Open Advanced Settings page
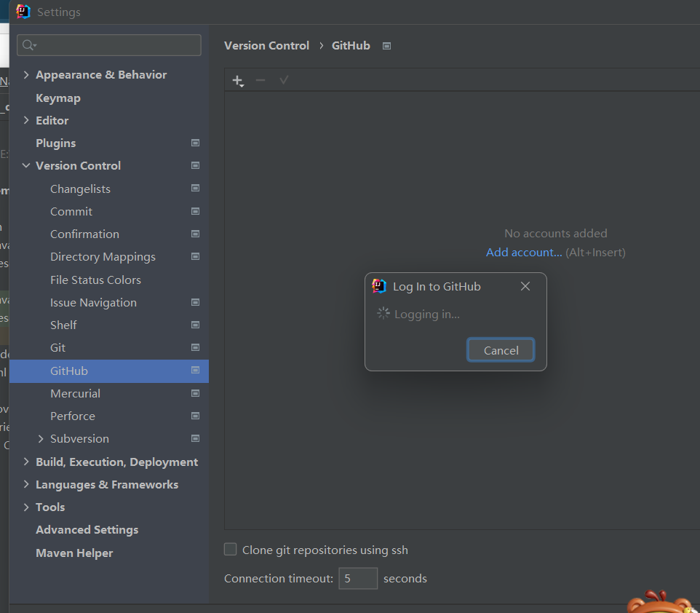This screenshot has width=700, height=613. [87, 530]
